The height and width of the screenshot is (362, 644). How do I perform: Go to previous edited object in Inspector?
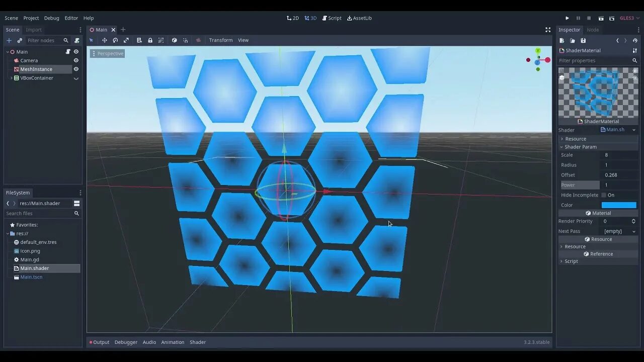[617, 41]
